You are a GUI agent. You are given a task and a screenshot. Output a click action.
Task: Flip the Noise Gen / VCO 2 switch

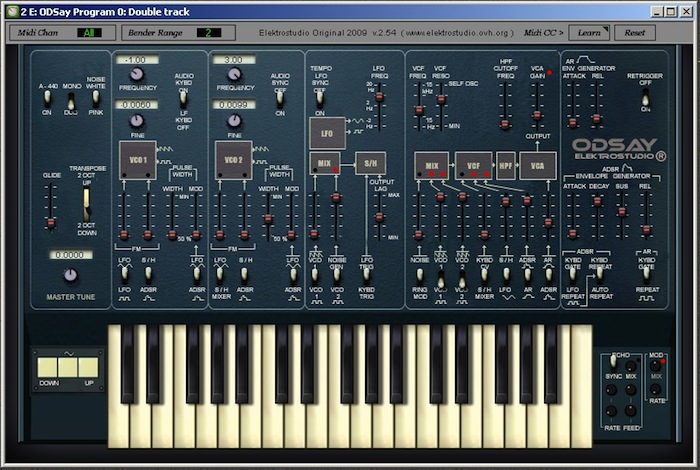coord(337,275)
